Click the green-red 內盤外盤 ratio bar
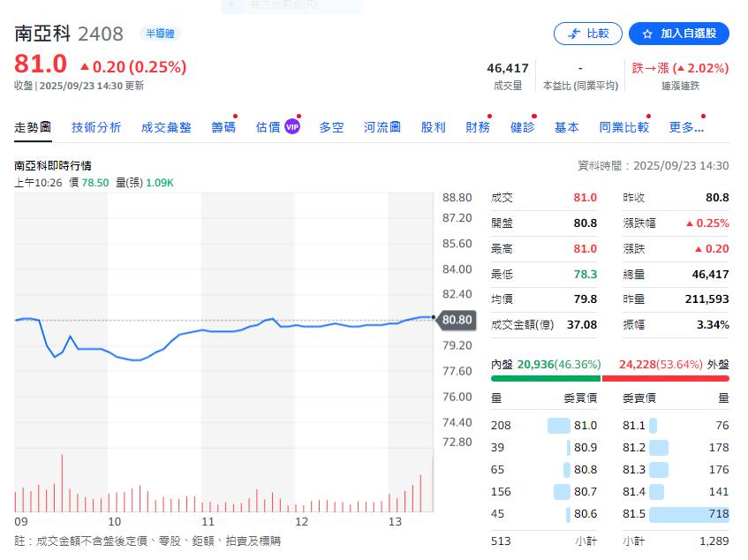Screen dimensions: 748x560 pyautogui.click(x=609, y=378)
